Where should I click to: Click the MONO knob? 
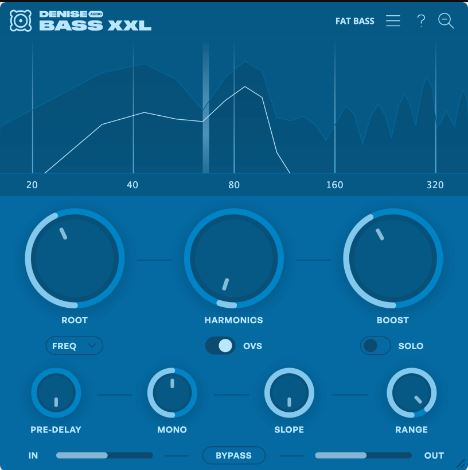172,393
